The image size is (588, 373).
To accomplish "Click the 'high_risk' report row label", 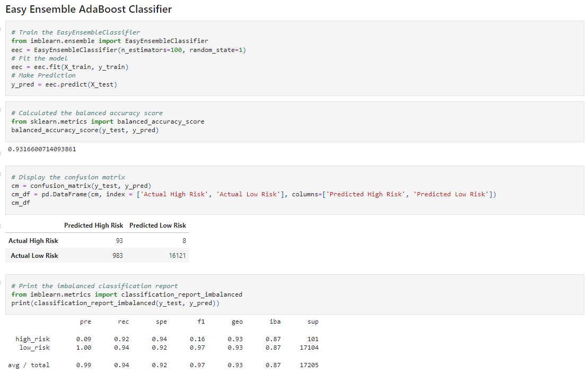I will [x=32, y=339].
